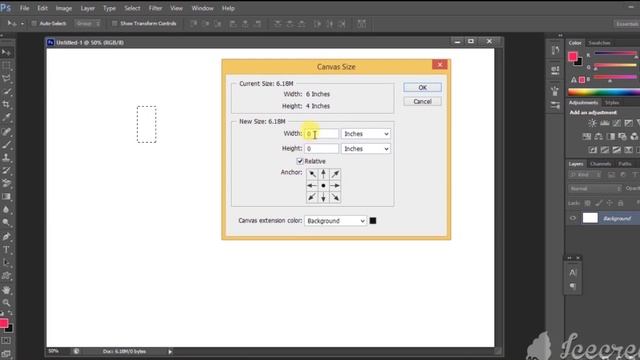
Task: Select the History Brush tool
Action: [6, 171]
